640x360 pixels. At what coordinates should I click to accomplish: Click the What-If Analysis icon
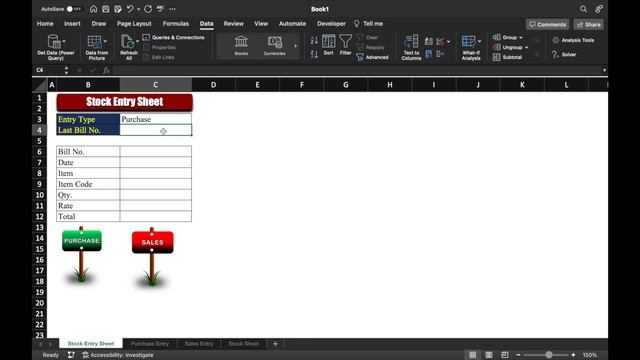pos(469,42)
